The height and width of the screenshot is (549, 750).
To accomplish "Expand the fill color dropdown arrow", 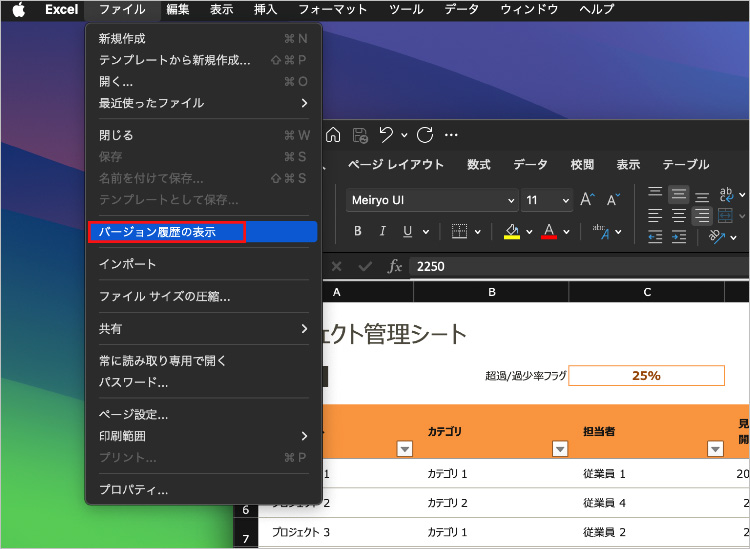I will pyautogui.click(x=529, y=232).
